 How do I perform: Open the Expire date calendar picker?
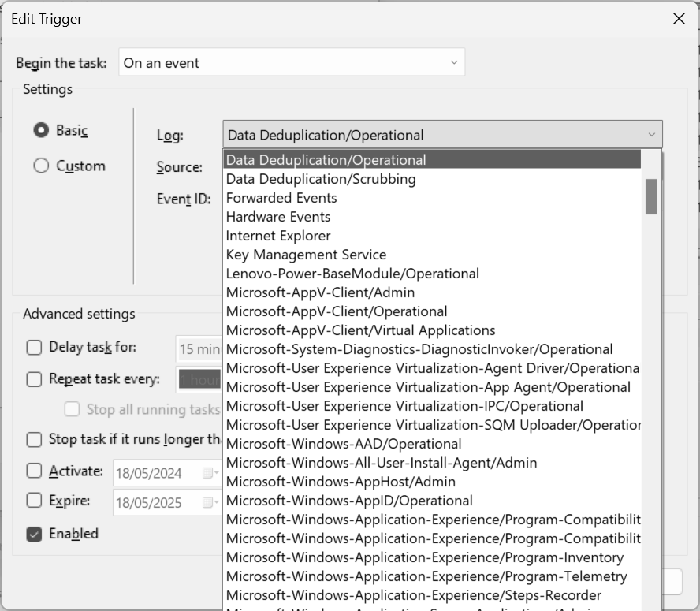[210, 502]
